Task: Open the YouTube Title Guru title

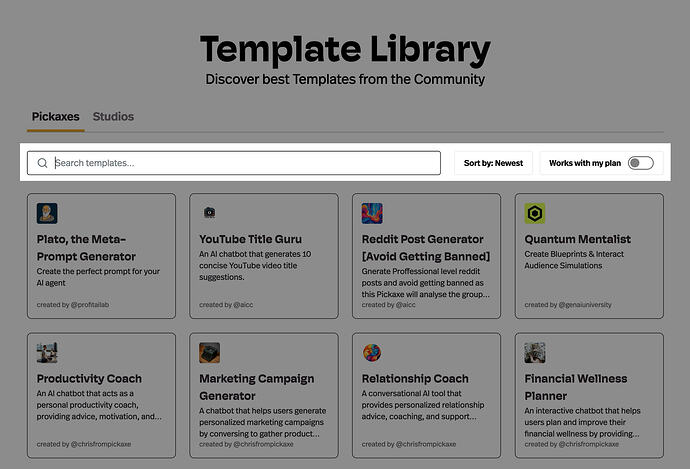Action: (250, 239)
